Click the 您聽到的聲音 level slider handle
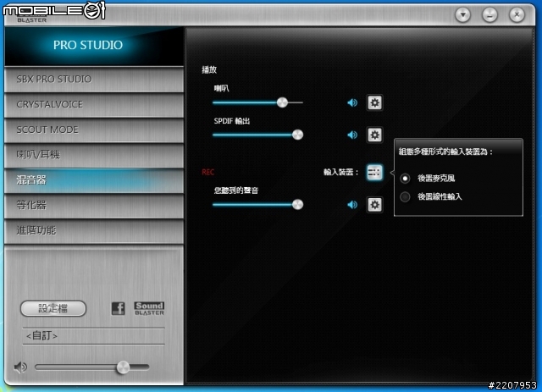Image resolution: width=542 pixels, height=392 pixels. [297, 204]
